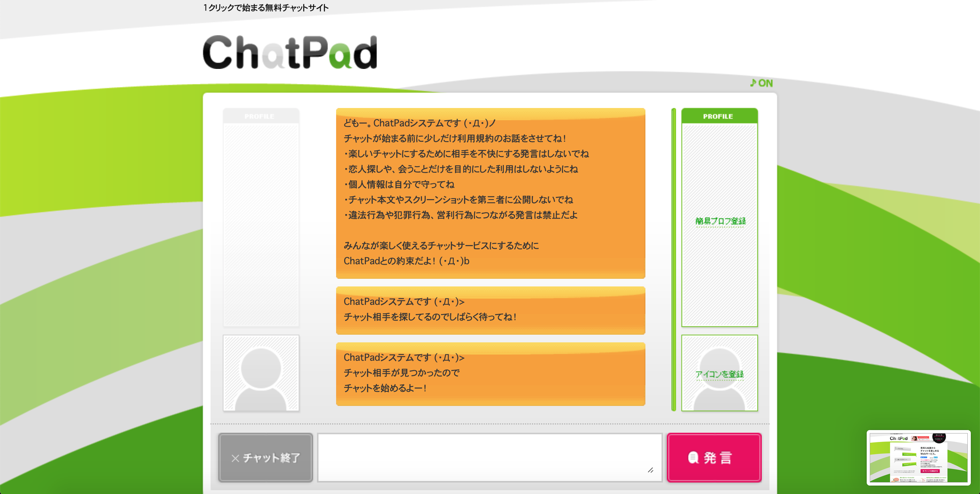Click the 'チャットを始めるよー' system message

(x=490, y=374)
